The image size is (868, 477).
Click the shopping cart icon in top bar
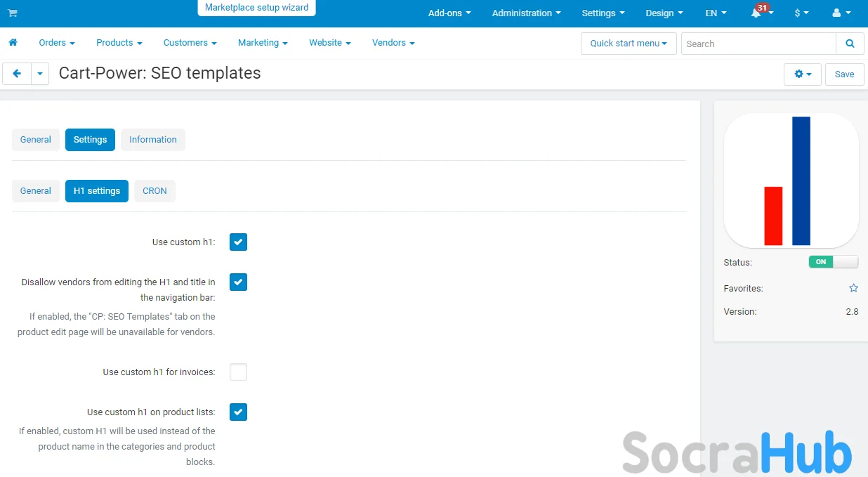pos(13,13)
